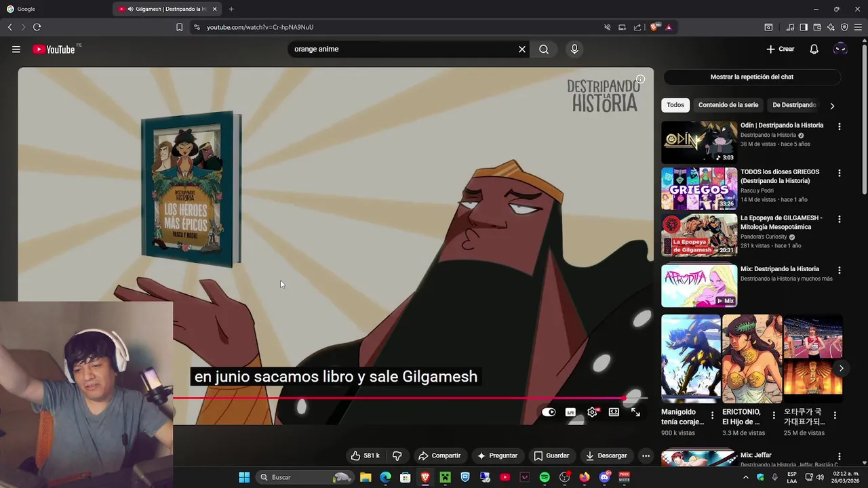The width and height of the screenshot is (868, 488).
Task: Click Mostrar la repetición del chat
Action: [x=752, y=77]
